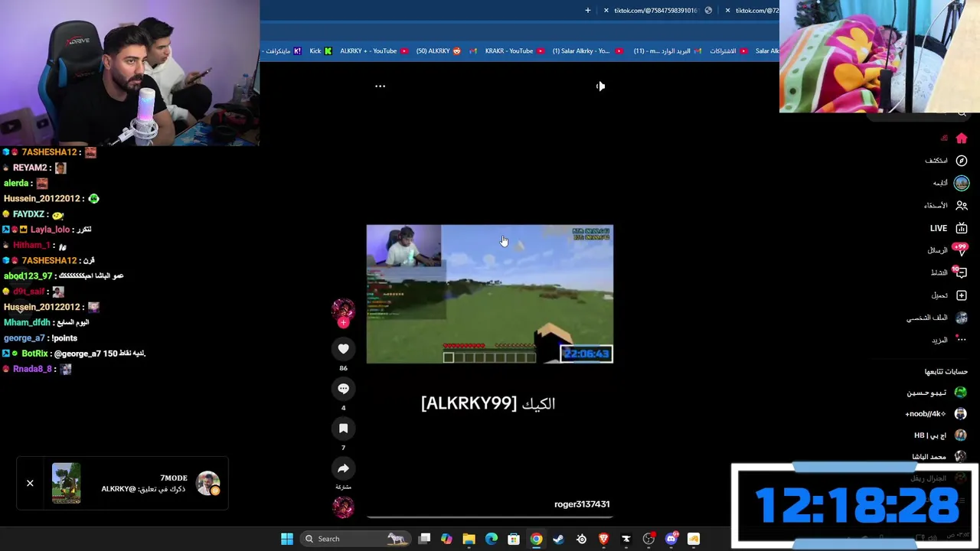Click the حسابات تتابعها section heading
This screenshot has width=980, height=551.
tap(946, 372)
